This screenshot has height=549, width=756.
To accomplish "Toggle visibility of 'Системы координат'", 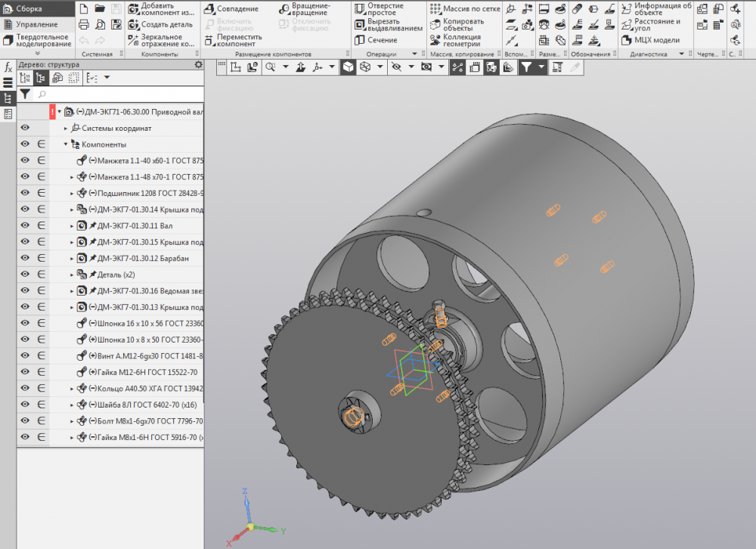I will (x=25, y=129).
